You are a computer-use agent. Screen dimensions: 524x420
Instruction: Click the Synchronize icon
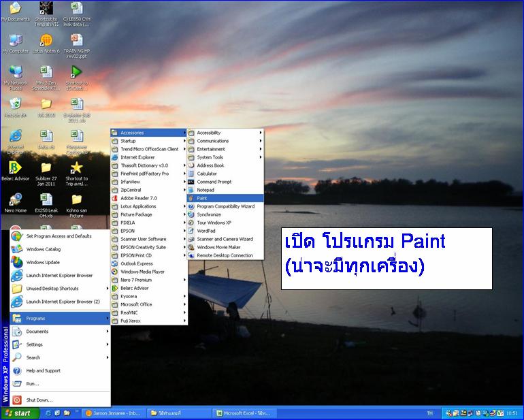coord(191,214)
